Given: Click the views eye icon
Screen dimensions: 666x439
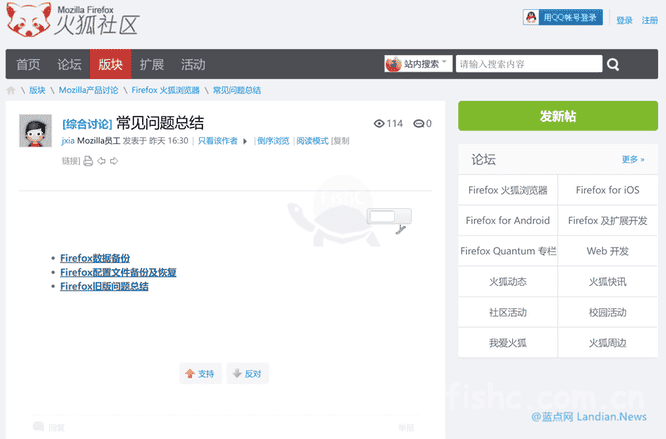Looking at the screenshot, I should [x=379, y=124].
